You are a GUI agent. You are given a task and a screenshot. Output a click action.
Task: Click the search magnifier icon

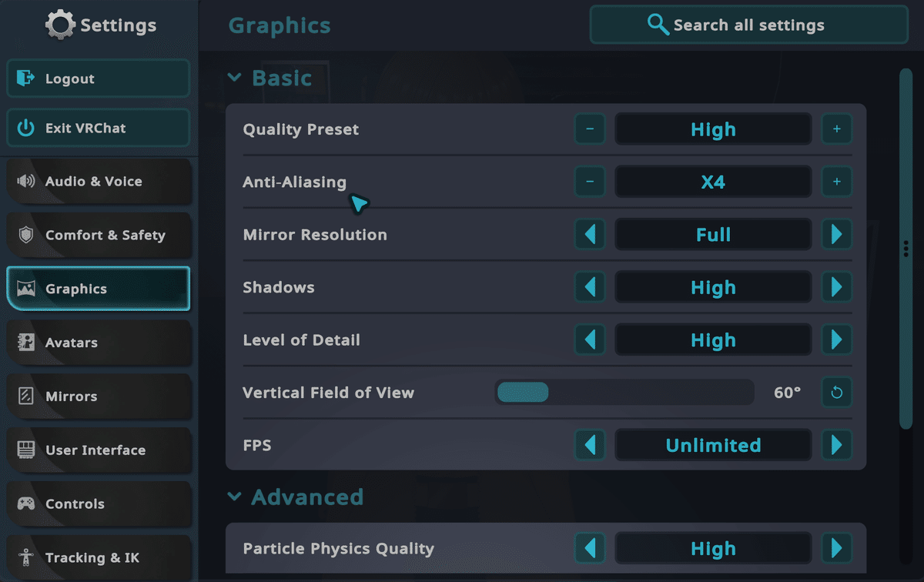(658, 25)
